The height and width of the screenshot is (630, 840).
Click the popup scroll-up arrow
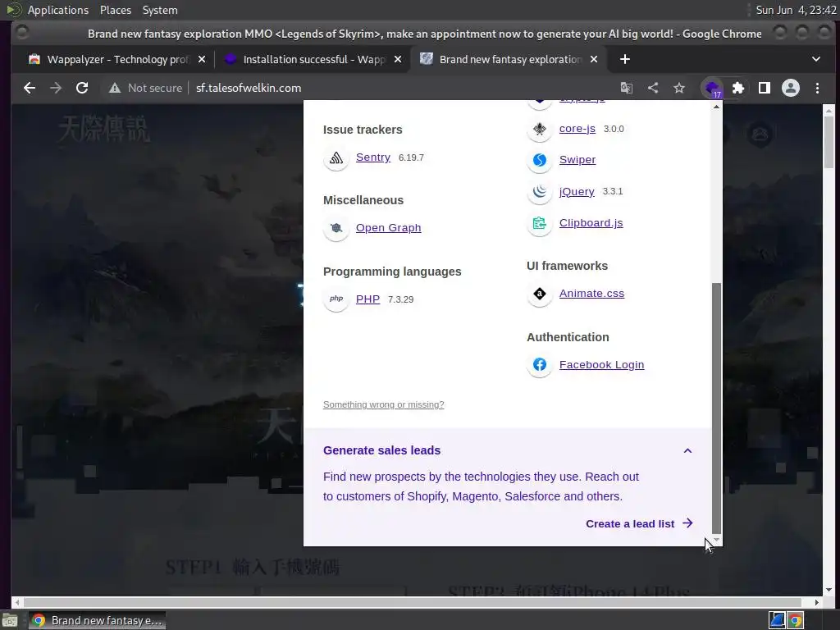pyautogui.click(x=716, y=107)
